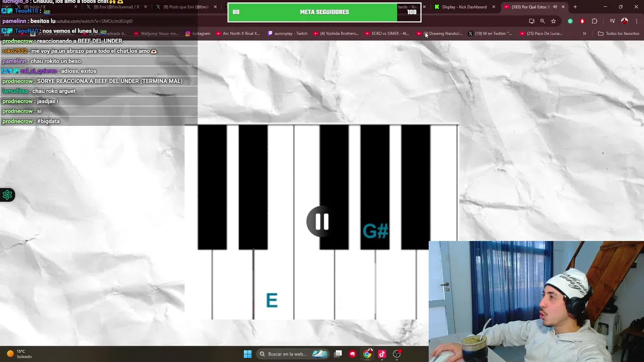Bookmark this page with the star icon
Viewport: 644px width, 362px height.
click(x=553, y=21)
